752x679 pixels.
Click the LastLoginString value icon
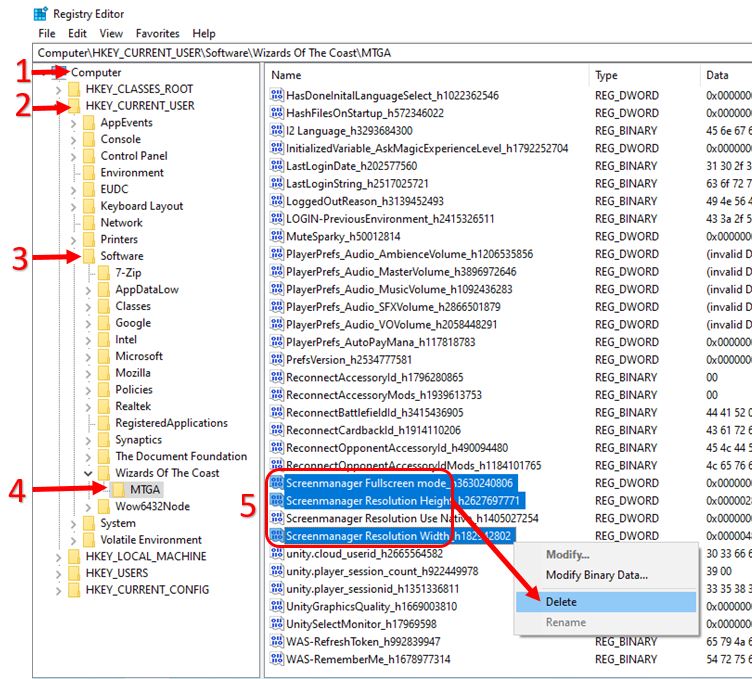[277, 183]
